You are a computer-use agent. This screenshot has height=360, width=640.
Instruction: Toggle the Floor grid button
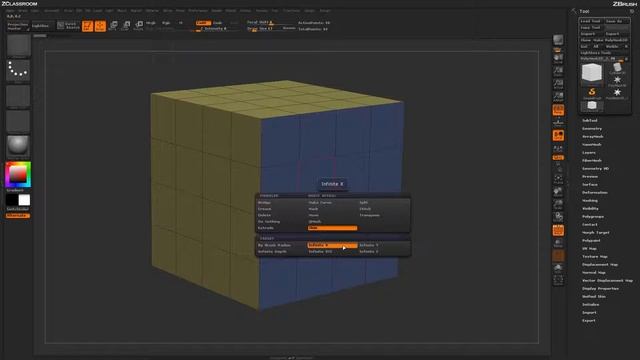[558, 123]
